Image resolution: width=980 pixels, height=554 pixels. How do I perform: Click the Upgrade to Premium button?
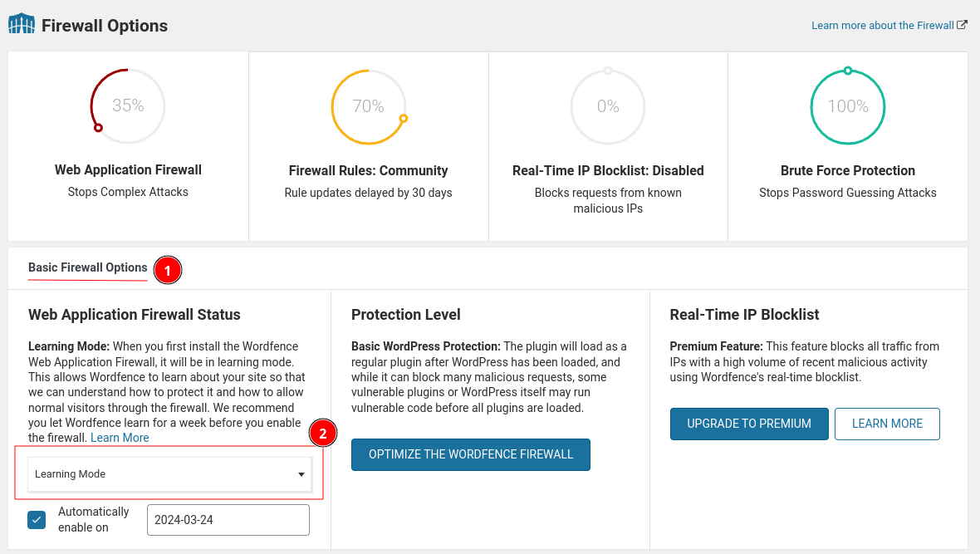[748, 424]
